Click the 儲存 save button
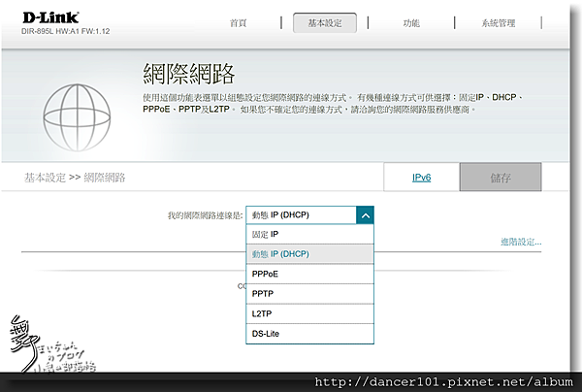 click(x=501, y=177)
